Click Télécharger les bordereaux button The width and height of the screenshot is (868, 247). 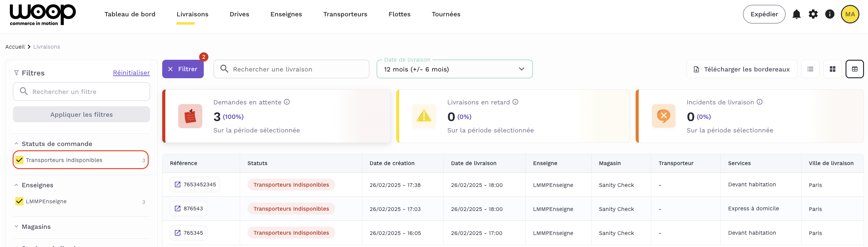741,69
